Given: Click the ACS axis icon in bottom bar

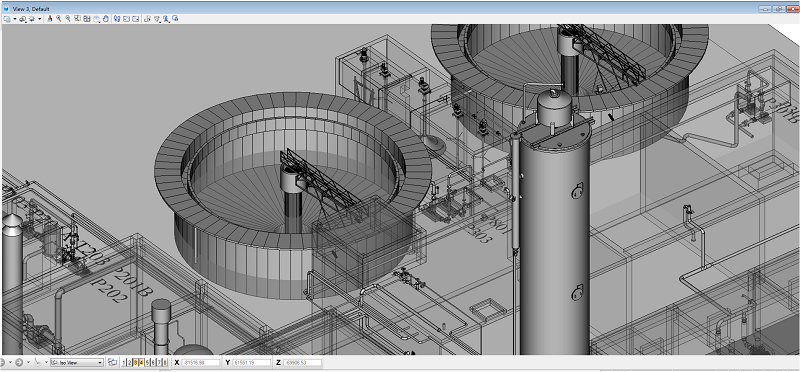Looking at the screenshot, I should 37,362.
